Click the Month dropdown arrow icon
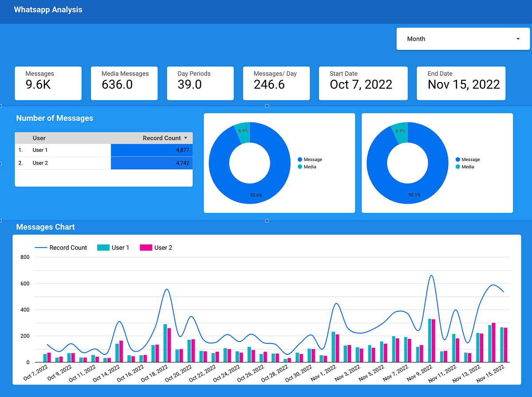 click(517, 39)
